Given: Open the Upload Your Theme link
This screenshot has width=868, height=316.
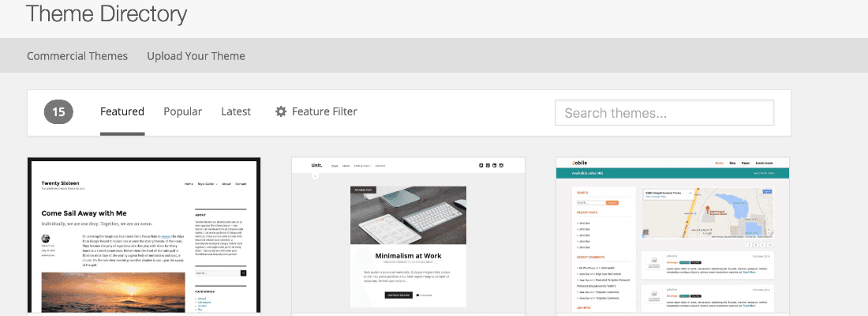Looking at the screenshot, I should (x=196, y=56).
